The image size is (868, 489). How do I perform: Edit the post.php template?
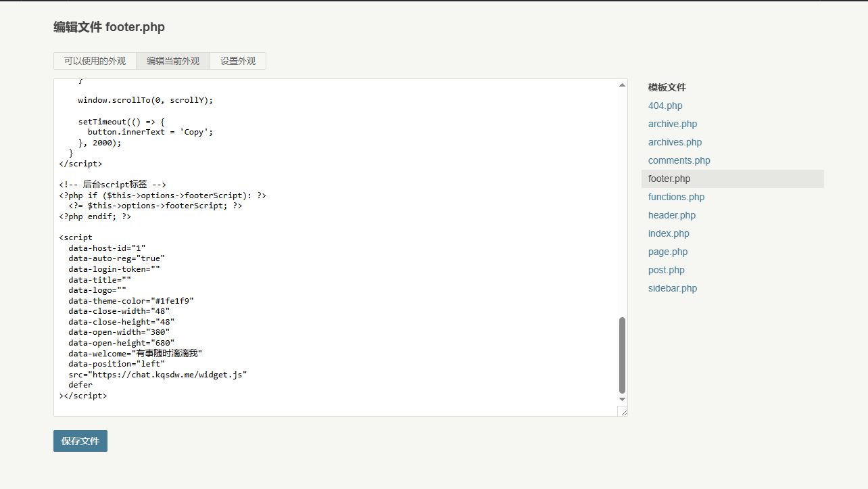point(666,270)
